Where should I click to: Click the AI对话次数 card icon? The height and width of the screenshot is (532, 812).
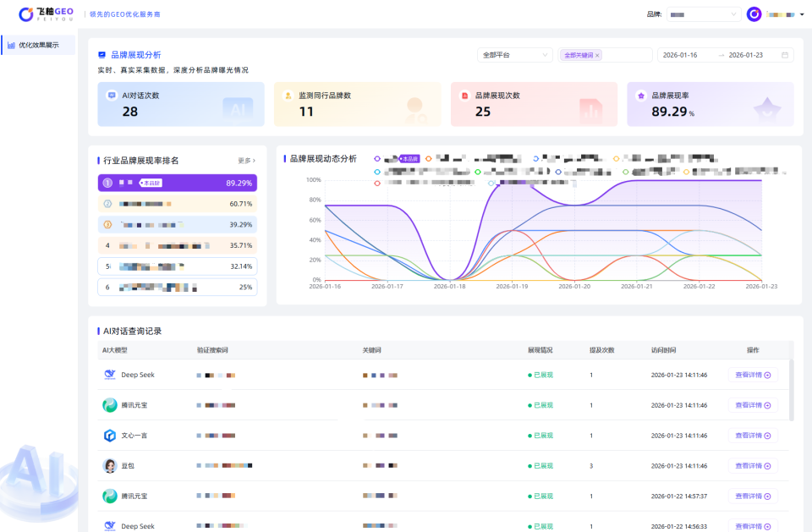tap(111, 96)
